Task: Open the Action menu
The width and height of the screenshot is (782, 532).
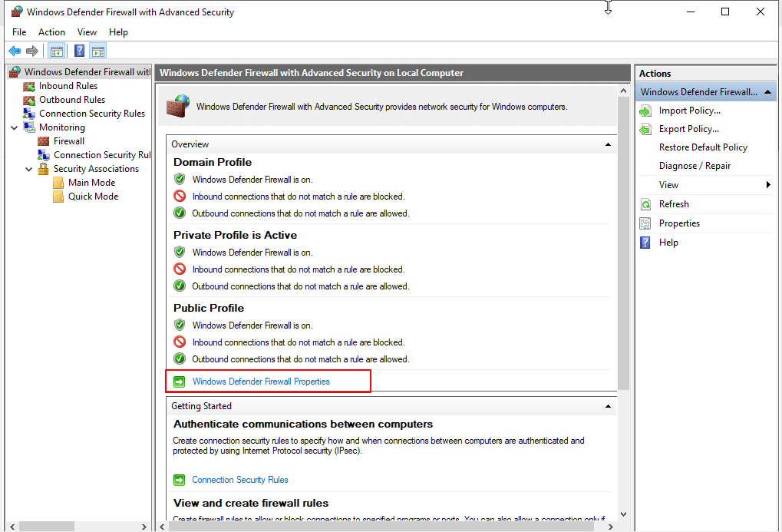Action: tap(51, 31)
